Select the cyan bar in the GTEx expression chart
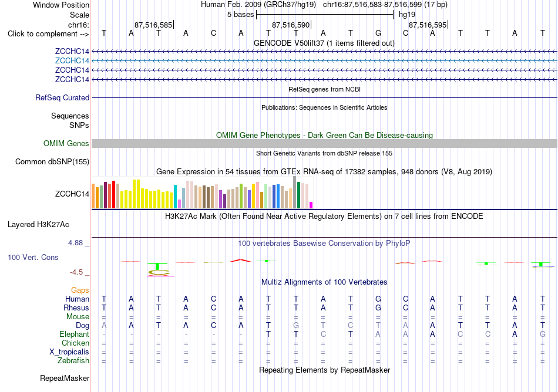Screen dimensions: 558x392 pyautogui.click(x=175, y=197)
